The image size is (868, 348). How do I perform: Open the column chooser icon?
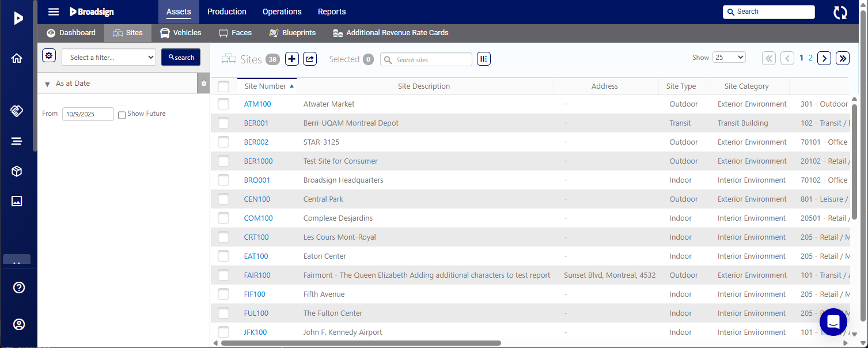pos(484,59)
